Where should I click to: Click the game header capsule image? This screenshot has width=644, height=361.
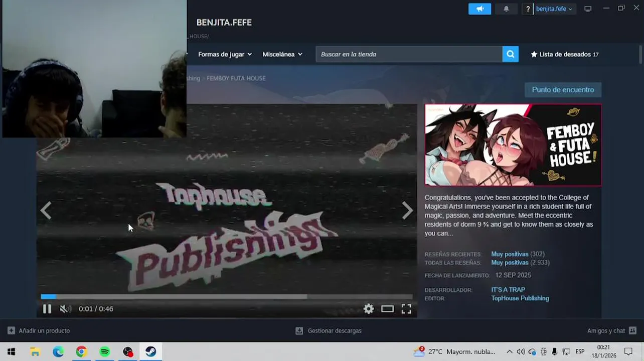click(513, 145)
